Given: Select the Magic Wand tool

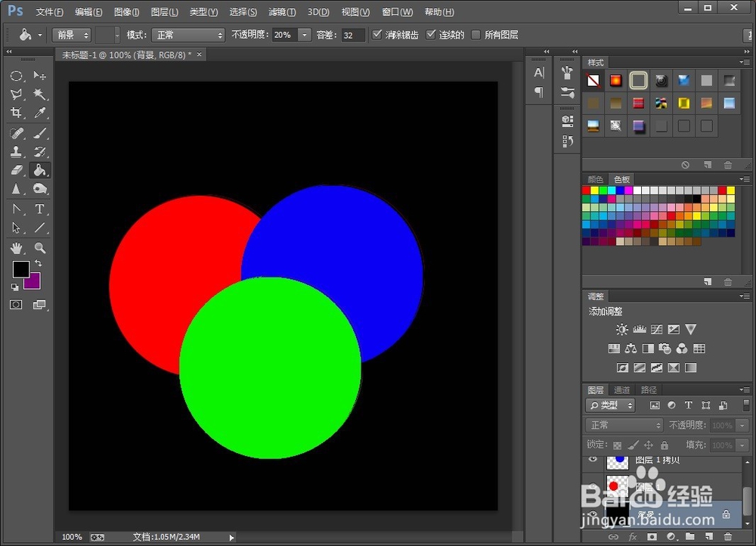Looking at the screenshot, I should pos(39,94).
